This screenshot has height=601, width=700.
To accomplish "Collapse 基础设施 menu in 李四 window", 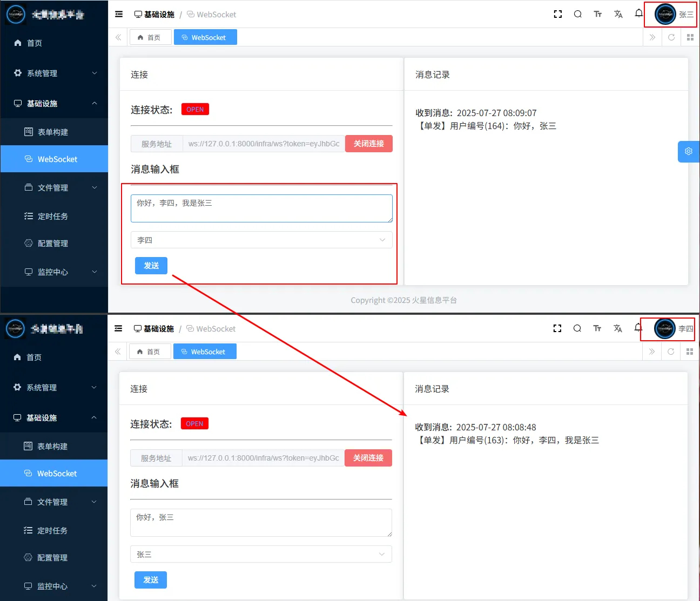I will click(53, 417).
